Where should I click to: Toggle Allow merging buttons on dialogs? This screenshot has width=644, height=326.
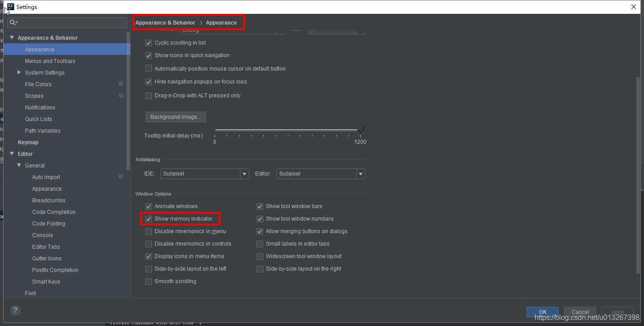(260, 231)
